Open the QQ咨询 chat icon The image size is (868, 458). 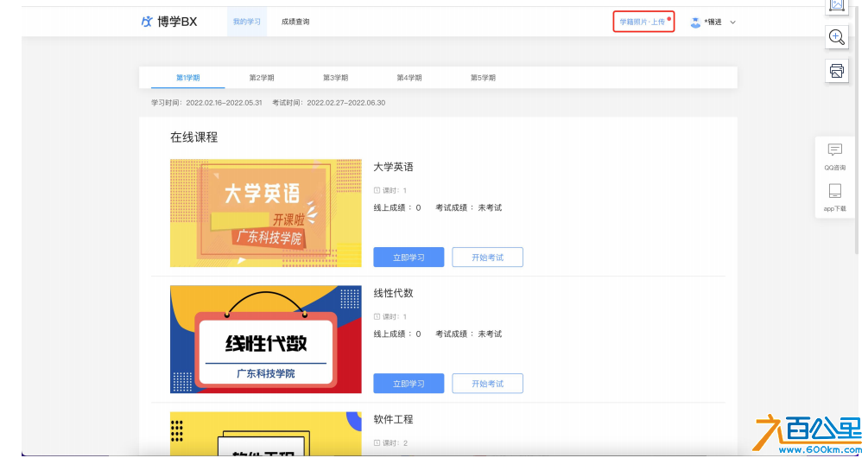point(835,149)
